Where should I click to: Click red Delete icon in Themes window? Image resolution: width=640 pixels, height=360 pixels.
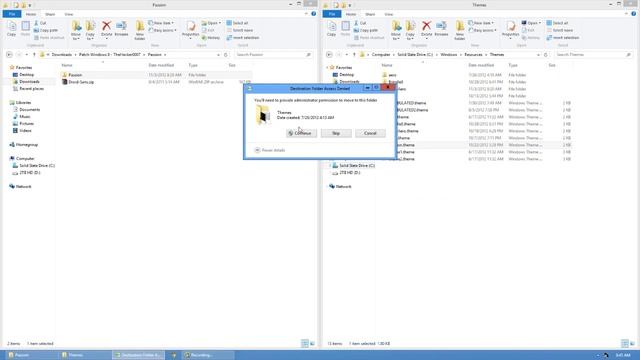[x=427, y=29]
